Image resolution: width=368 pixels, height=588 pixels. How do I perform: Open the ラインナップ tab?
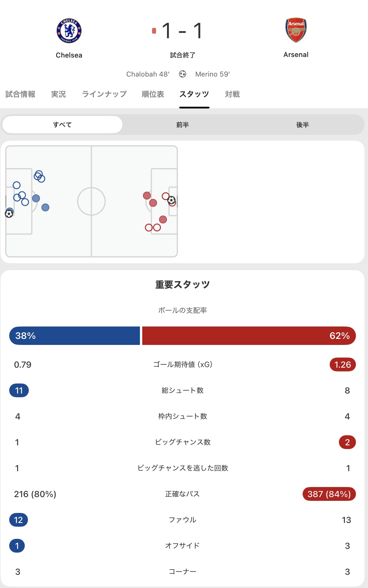104,94
